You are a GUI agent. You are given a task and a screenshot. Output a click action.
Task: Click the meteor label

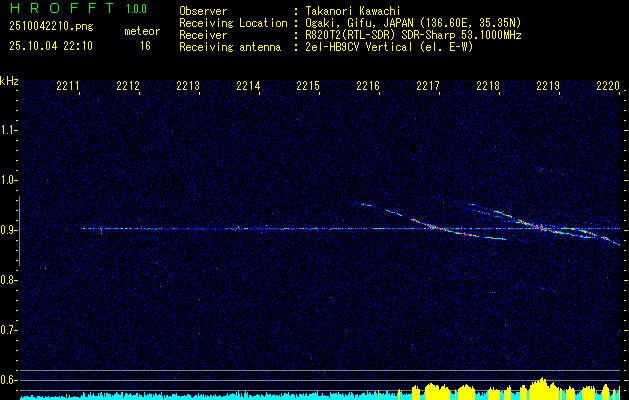[x=142, y=31]
